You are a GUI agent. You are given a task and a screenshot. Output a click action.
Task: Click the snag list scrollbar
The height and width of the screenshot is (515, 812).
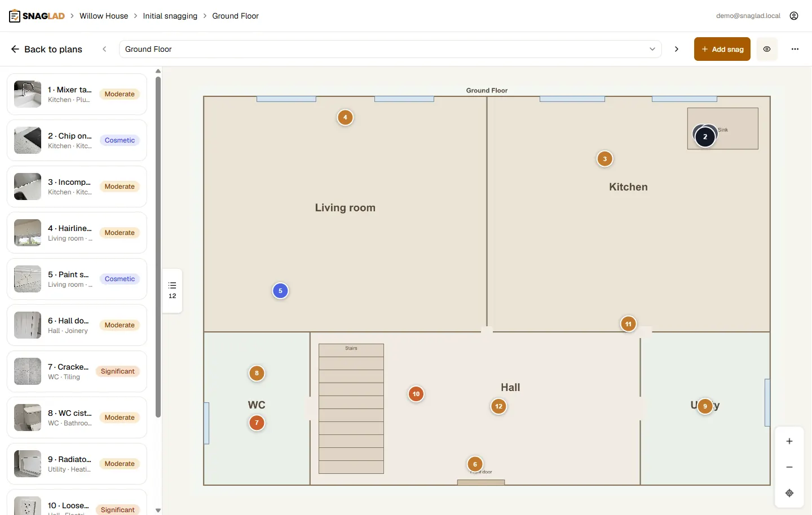(158, 247)
